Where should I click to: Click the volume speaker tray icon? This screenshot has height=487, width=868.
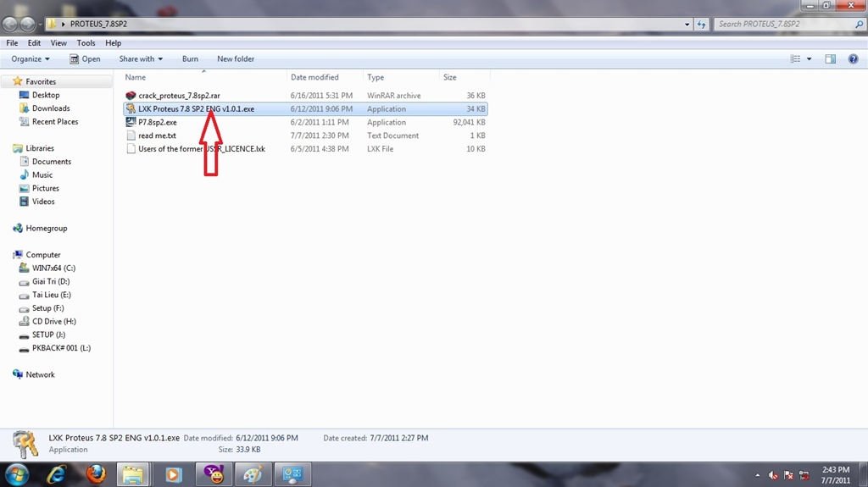click(773, 474)
